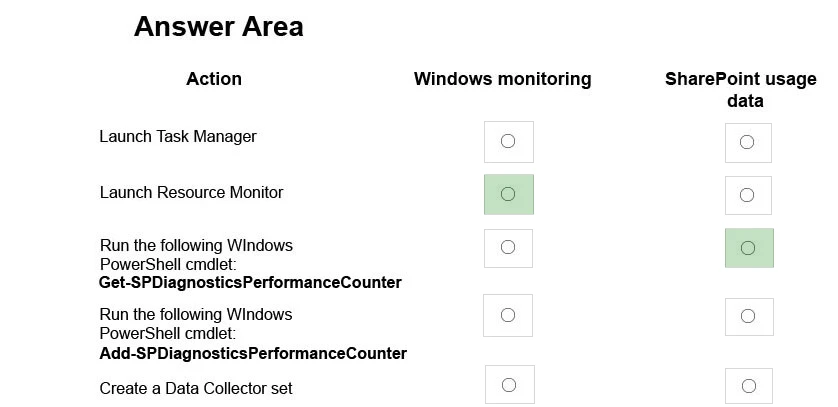Viewport: 838px width, 407px height.
Task: Click the Windows monitoring column header
Action: (502, 79)
